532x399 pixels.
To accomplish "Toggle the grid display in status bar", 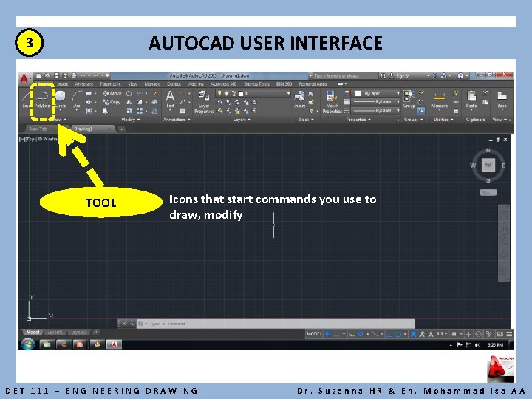I will click(328, 334).
